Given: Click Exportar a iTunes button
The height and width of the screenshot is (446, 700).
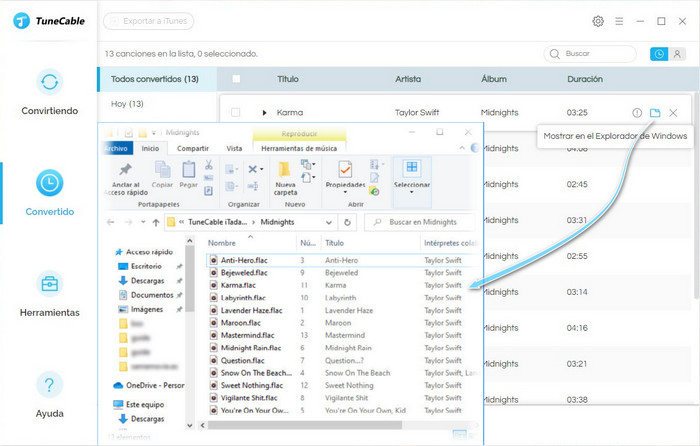Looking at the screenshot, I should [x=149, y=21].
